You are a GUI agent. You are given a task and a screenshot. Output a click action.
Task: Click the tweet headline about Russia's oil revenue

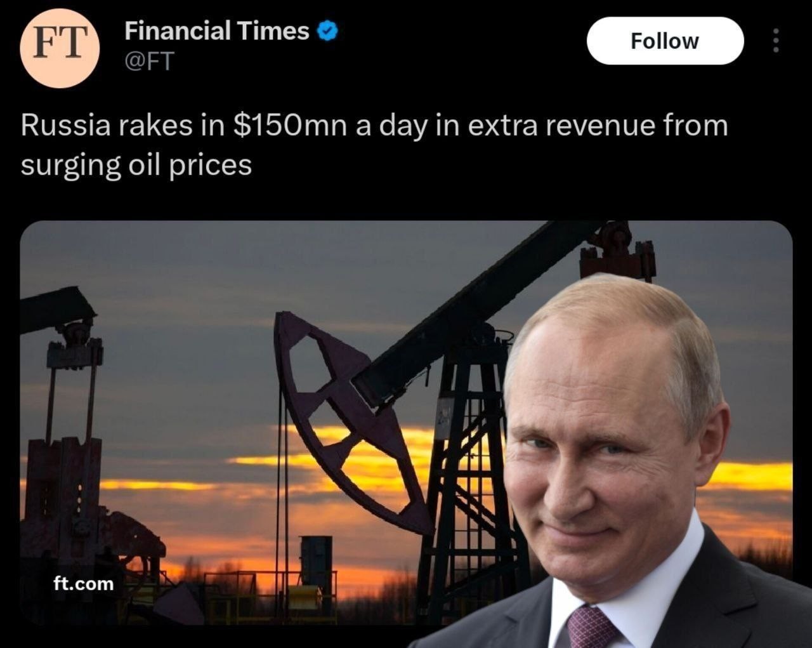click(x=374, y=125)
